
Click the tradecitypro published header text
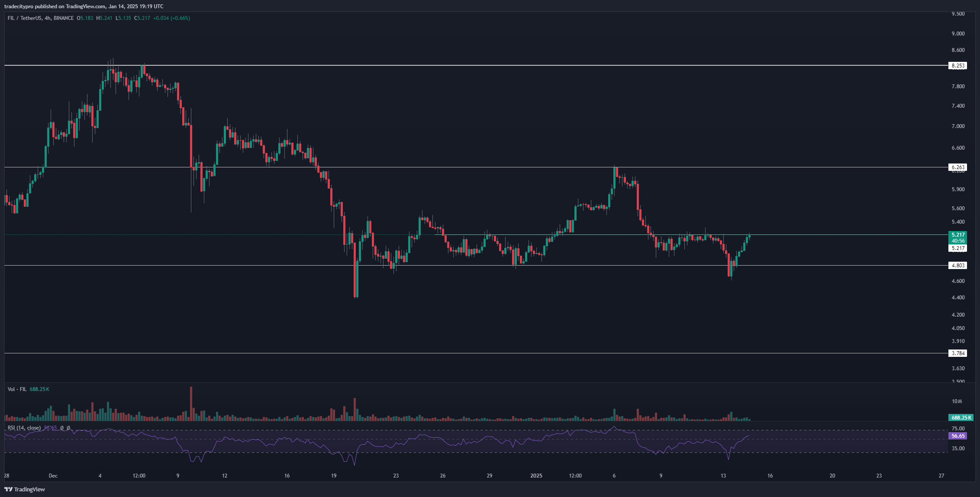[84, 6]
